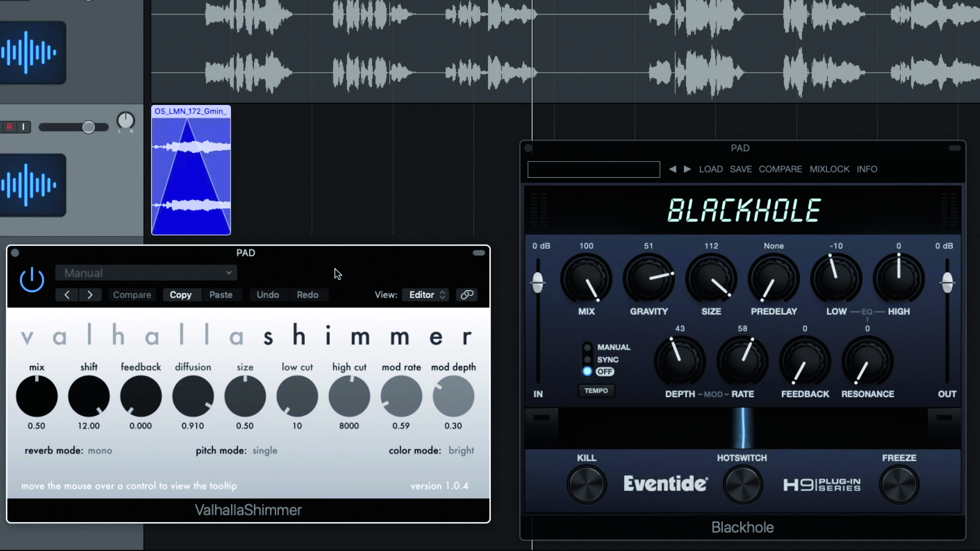
Task: Click the Copy button
Action: coord(181,295)
